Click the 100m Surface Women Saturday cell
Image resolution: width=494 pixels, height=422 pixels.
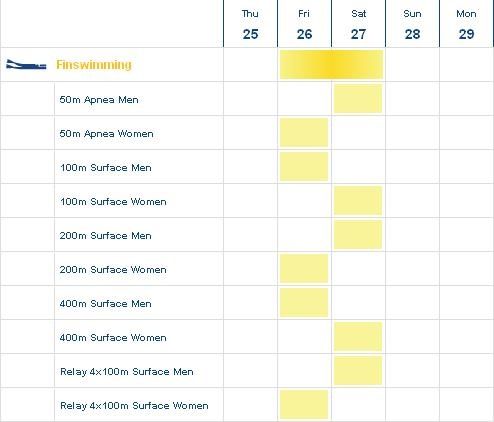[358, 201]
